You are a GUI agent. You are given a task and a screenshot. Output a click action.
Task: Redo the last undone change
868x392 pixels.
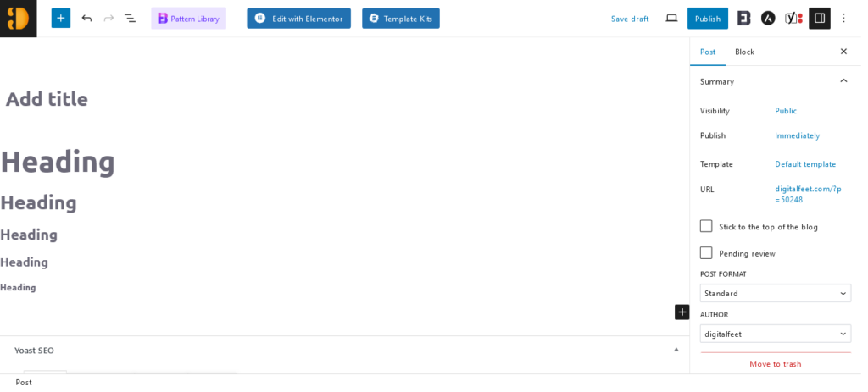point(108,19)
